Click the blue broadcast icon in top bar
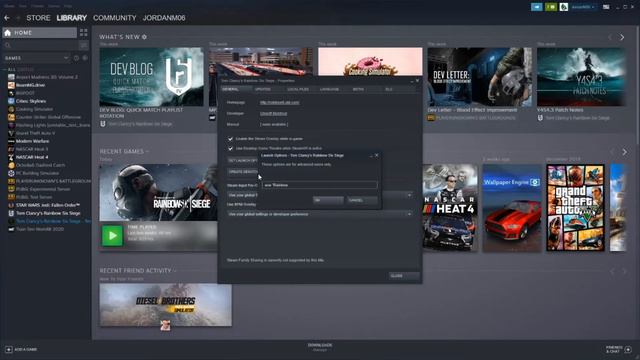640x360 pixels. [x=537, y=7]
